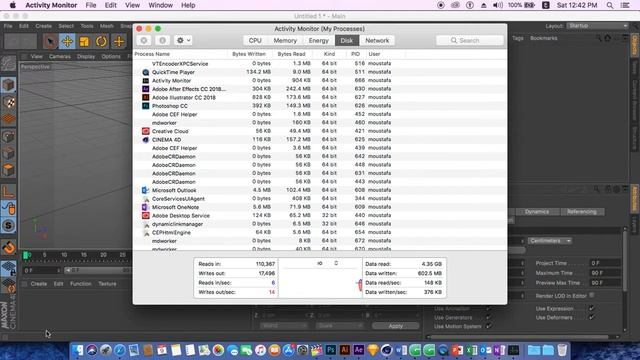Select the Polygons mode orange-top cube icon

[x=8, y=170]
